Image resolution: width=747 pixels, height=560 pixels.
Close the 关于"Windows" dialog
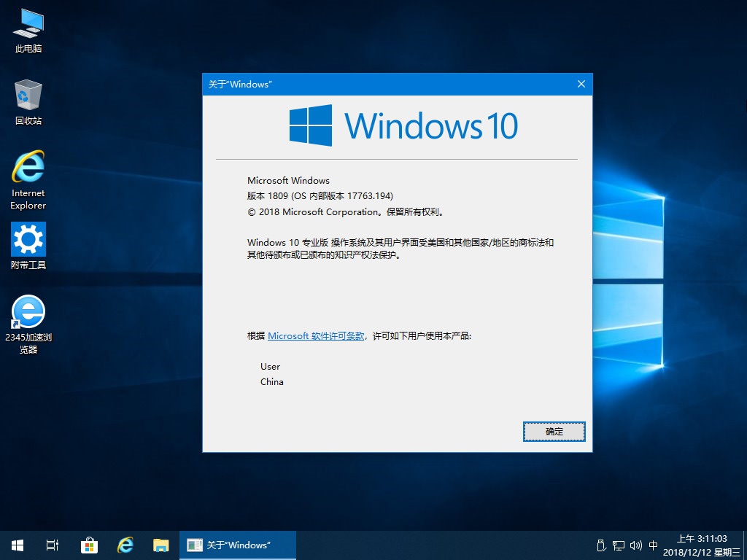point(581,84)
